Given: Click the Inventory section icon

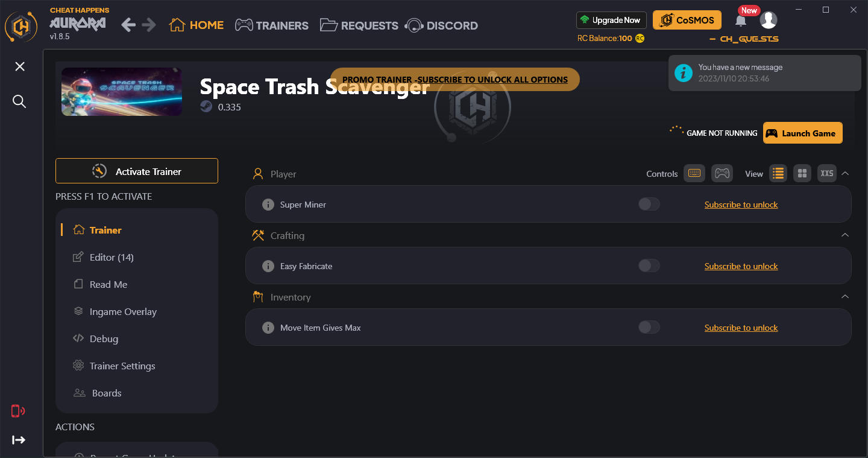Looking at the screenshot, I should (x=258, y=296).
